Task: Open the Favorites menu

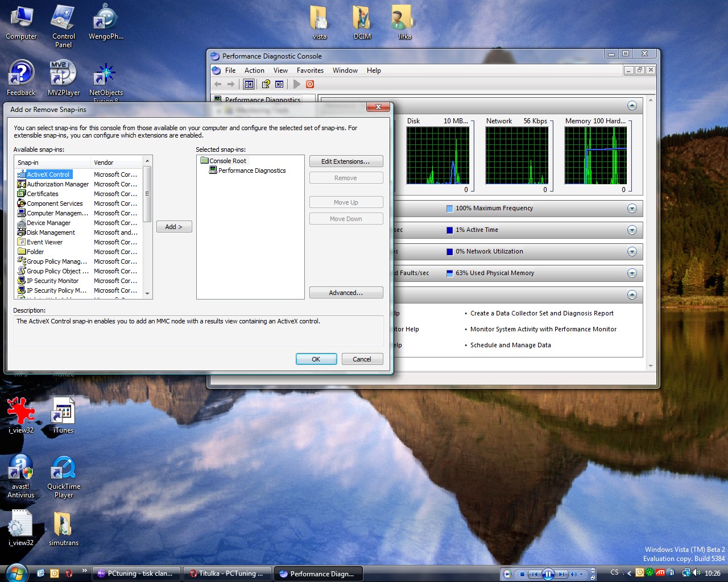Action: pyautogui.click(x=310, y=70)
